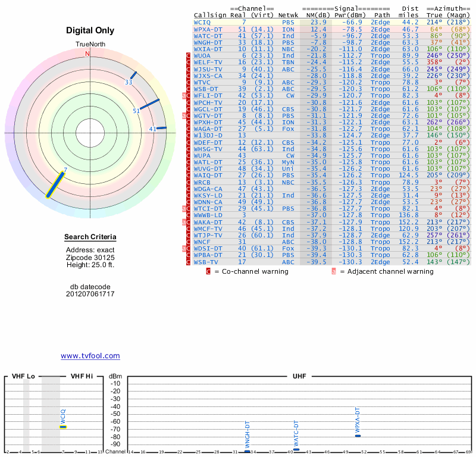Open the www.tvfool.com link
This screenshot has width=476, height=457.
point(90,356)
